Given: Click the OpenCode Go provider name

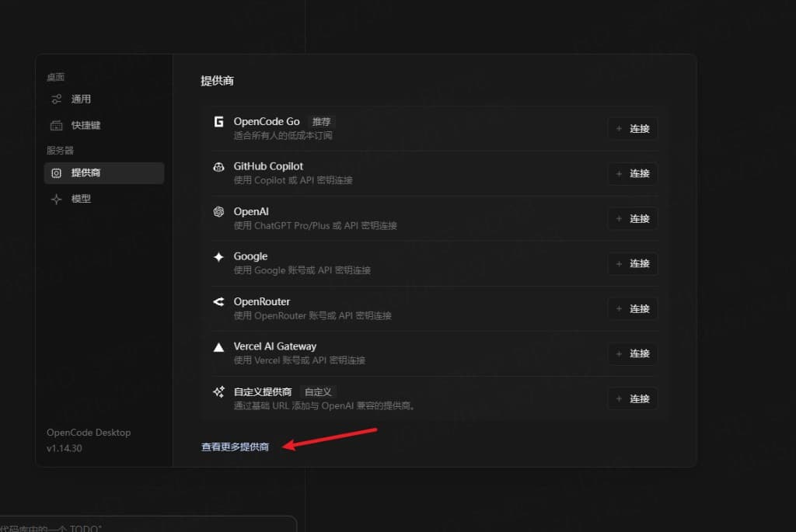Looking at the screenshot, I should pyautogui.click(x=267, y=122).
